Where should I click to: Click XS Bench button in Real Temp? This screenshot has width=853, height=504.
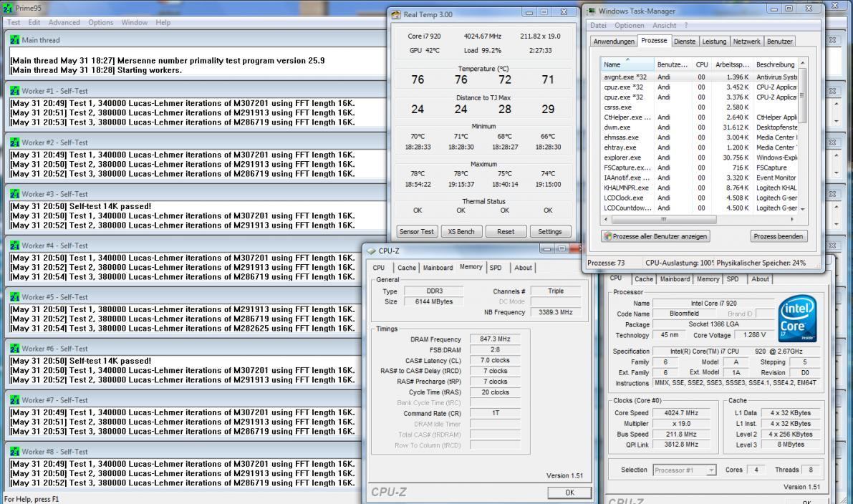point(461,232)
